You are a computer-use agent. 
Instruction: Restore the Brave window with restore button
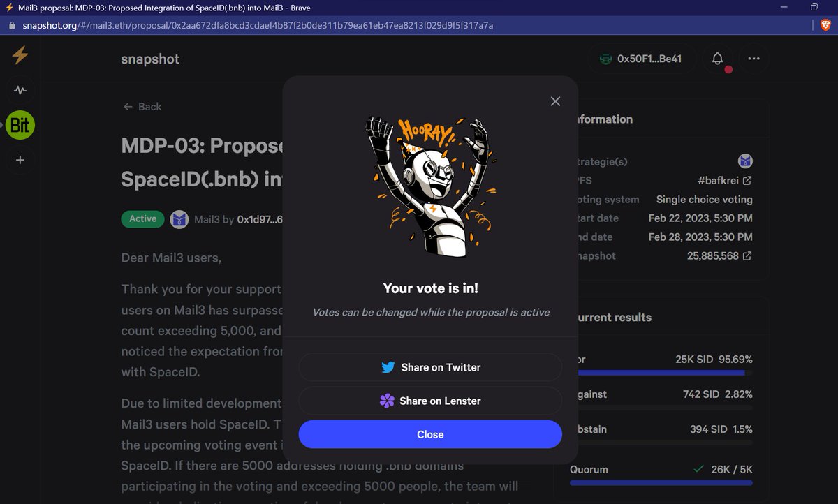[x=814, y=7]
